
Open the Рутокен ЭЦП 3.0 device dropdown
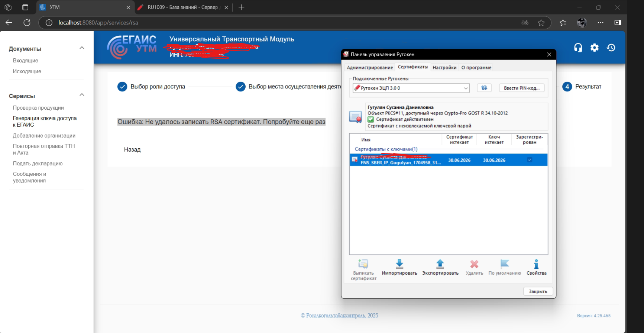click(x=411, y=88)
